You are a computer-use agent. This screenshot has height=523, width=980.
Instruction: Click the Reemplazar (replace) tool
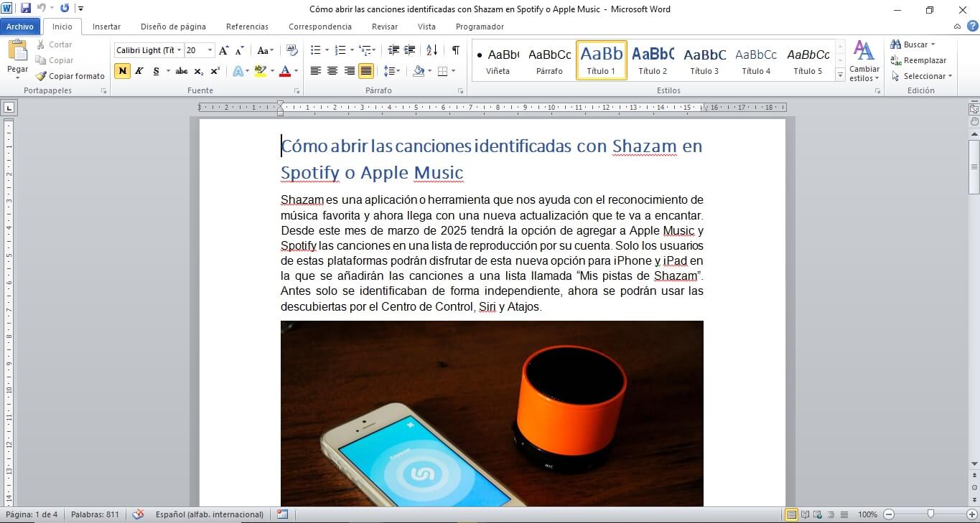pyautogui.click(x=918, y=60)
